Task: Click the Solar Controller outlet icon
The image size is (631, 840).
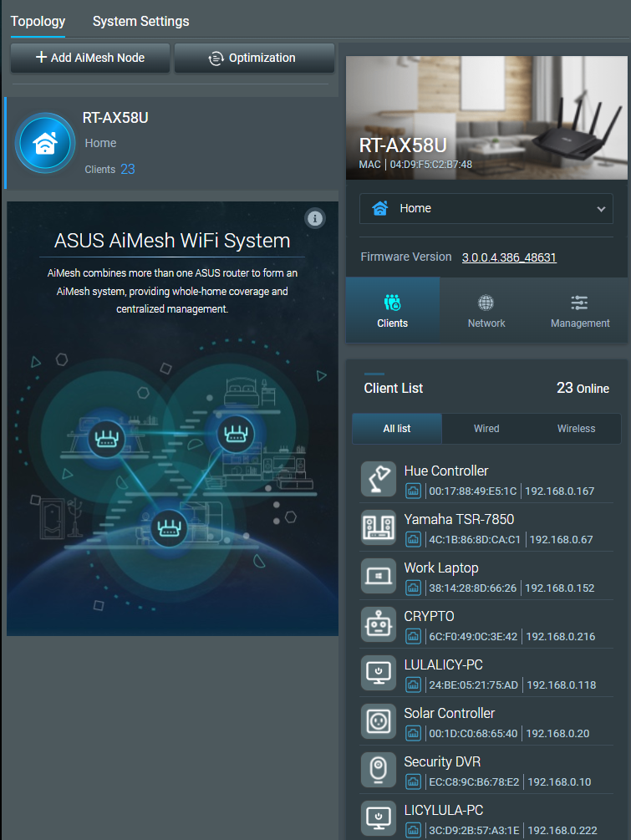Action: click(x=378, y=721)
